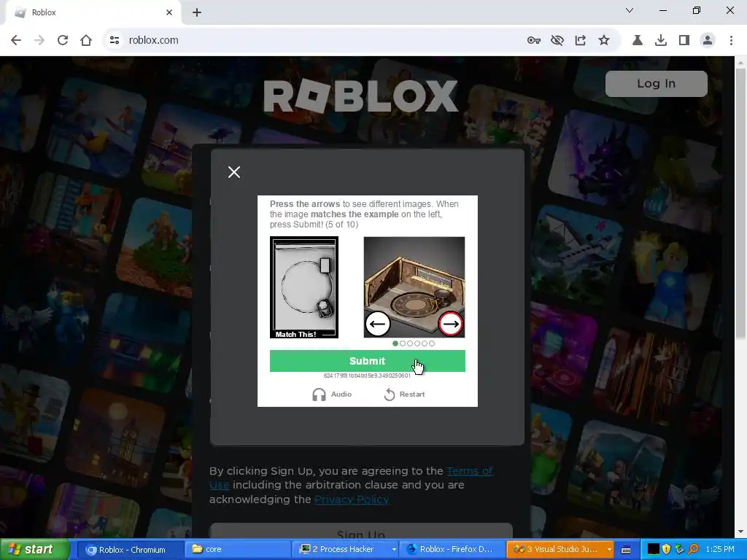Click the keyboard icon in taskbar
Screen dimensions: 747x560
pos(626,550)
